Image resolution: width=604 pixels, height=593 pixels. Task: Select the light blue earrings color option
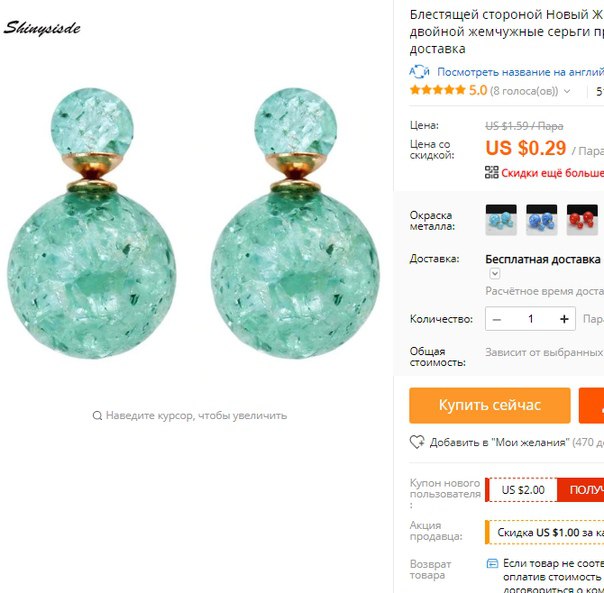point(501,220)
